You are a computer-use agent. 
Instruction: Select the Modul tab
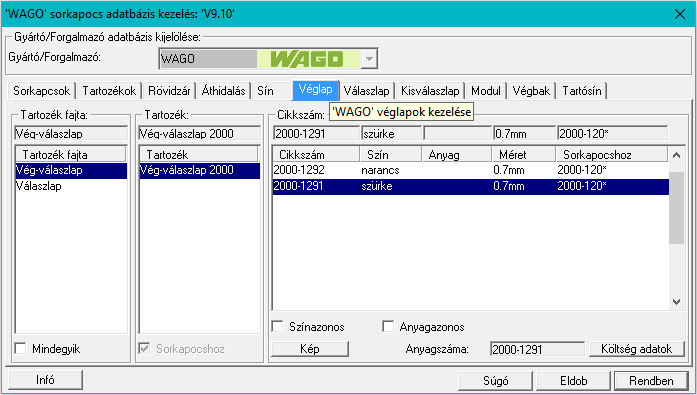click(x=486, y=91)
